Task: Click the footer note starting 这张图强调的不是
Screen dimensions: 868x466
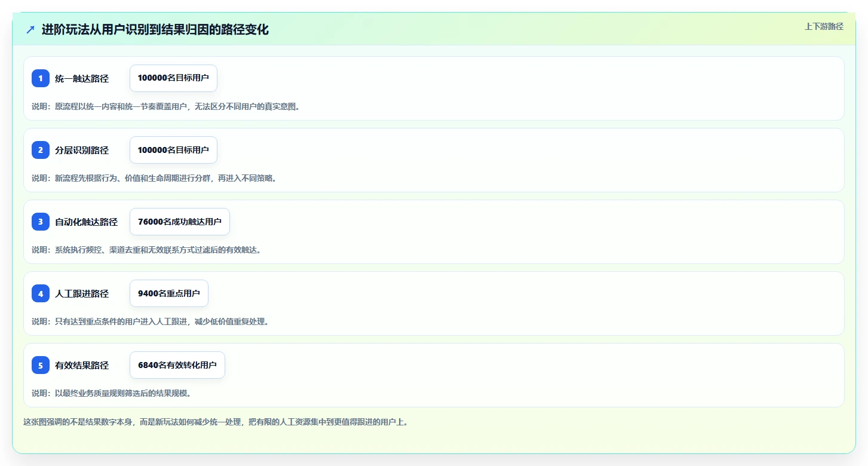Action: point(216,422)
